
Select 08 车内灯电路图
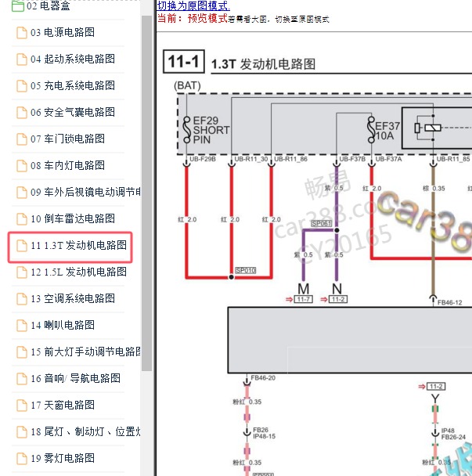[67, 165]
